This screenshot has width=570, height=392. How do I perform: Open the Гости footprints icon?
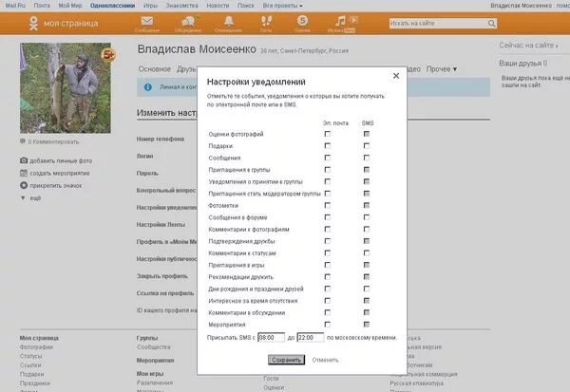click(266, 21)
